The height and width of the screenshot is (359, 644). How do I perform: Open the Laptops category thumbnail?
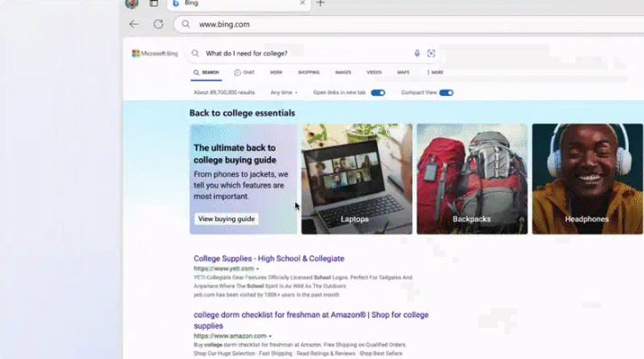pos(357,179)
